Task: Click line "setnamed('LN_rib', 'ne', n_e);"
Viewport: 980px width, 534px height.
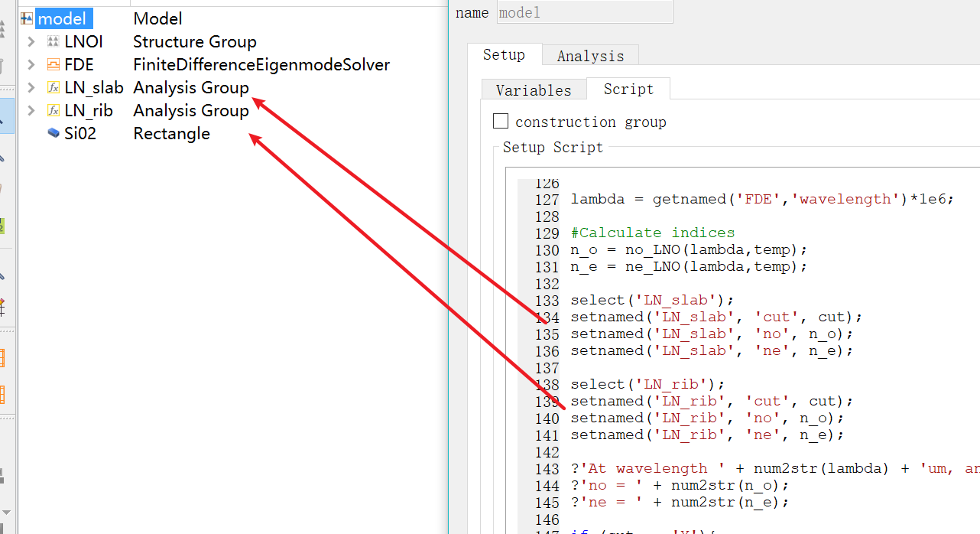Action: (707, 435)
